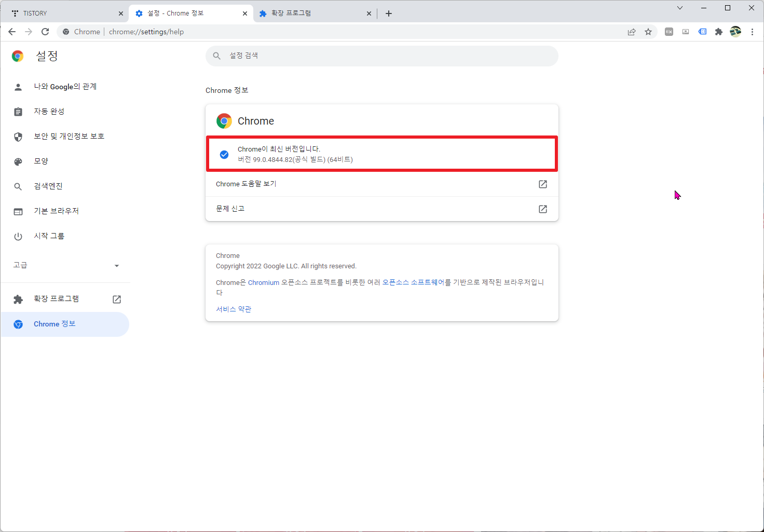Click the puzzle icon beside 확장 프로그램 sidebar
The image size is (764, 532).
pos(18,299)
